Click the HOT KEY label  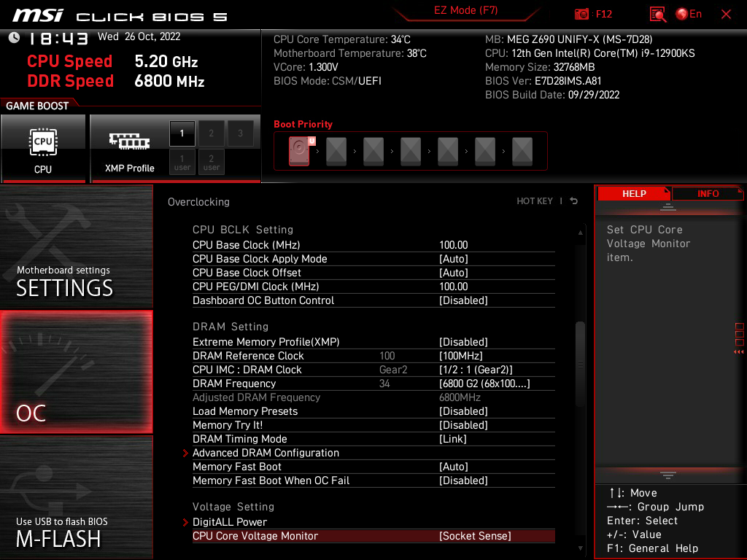(535, 201)
